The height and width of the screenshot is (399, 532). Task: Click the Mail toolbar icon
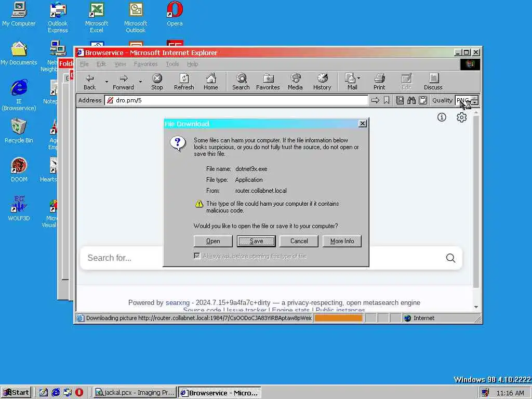[351, 82]
